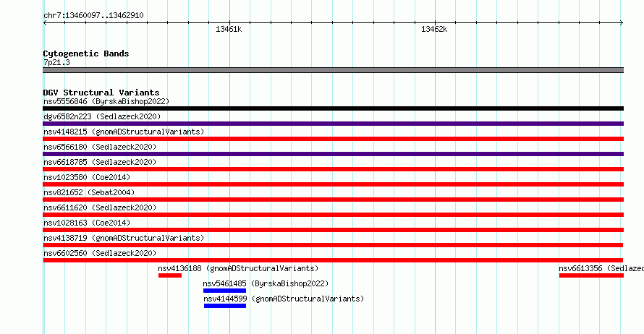
Task: Click the Cytogenetic Bands track title
Action: (86, 53)
